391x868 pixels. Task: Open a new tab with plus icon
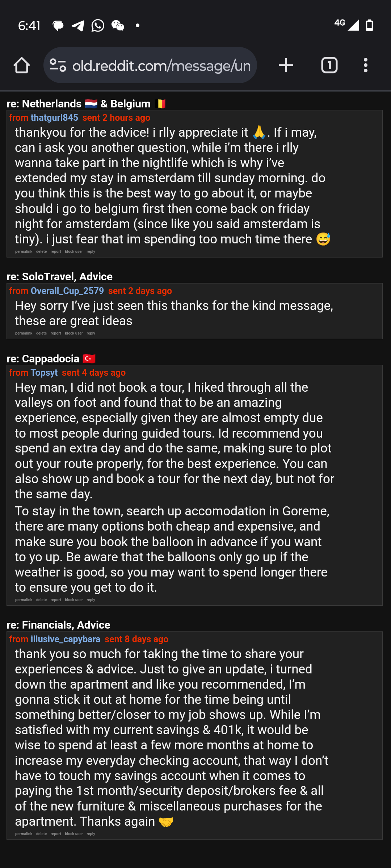(x=286, y=65)
